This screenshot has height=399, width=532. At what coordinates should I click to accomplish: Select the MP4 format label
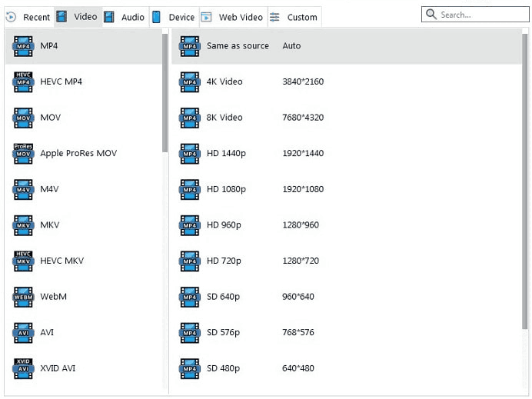pos(49,45)
